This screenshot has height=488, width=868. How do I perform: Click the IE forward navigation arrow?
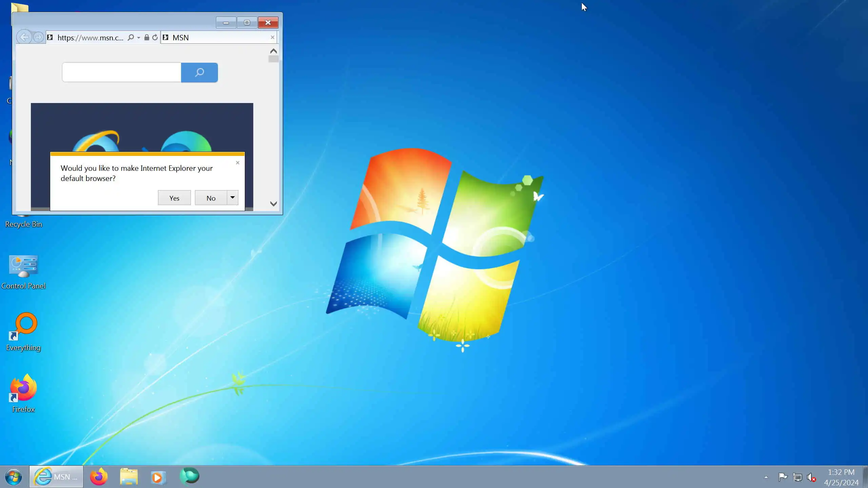39,37
